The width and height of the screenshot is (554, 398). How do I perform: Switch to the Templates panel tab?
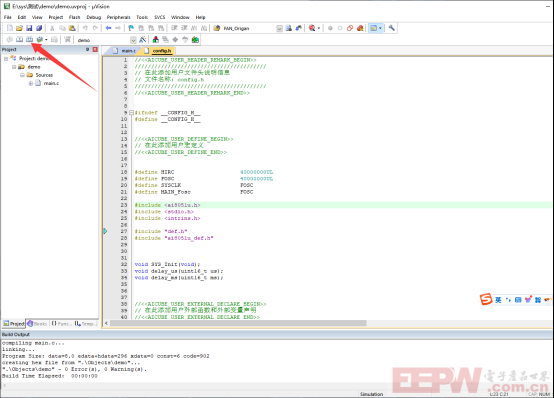click(x=85, y=323)
